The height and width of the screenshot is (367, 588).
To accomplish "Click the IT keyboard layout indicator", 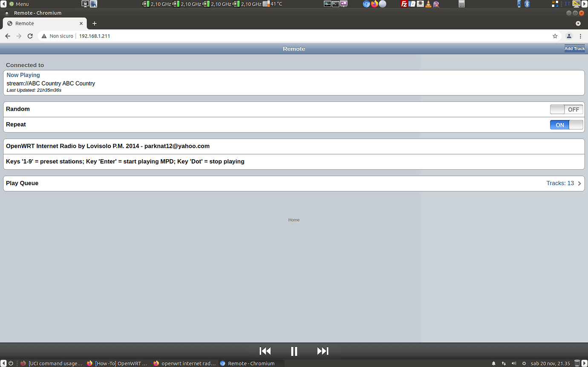I will pyautogui.click(x=568, y=4).
